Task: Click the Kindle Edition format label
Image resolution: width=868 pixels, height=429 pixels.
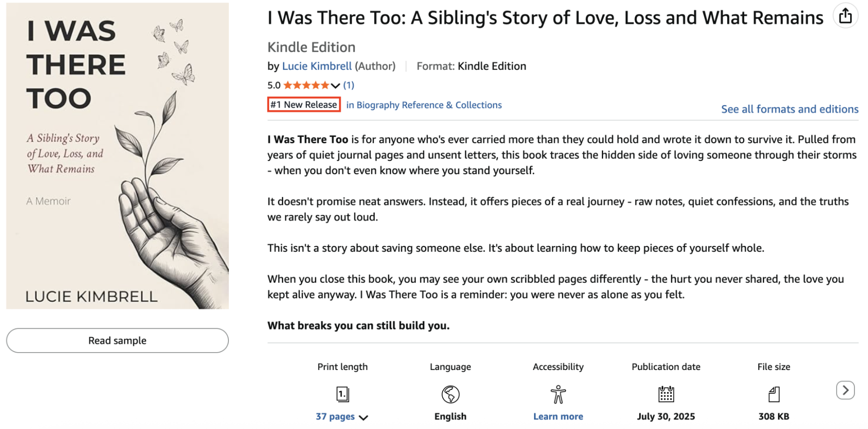Action: pyautogui.click(x=492, y=66)
